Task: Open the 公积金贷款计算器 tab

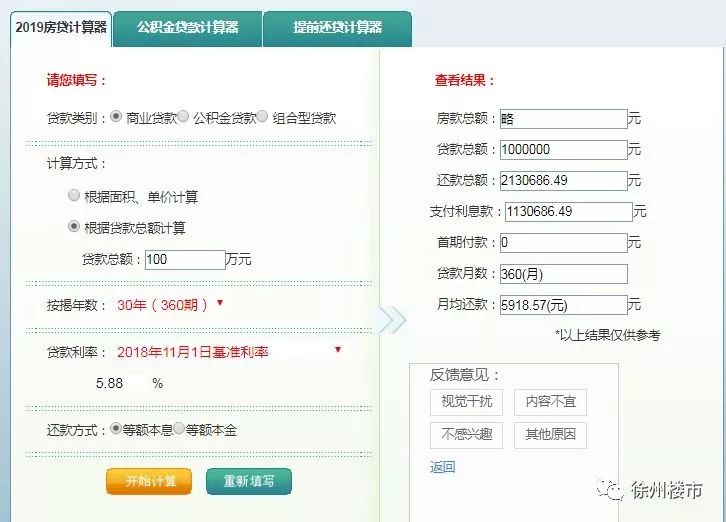Action: click(188, 28)
